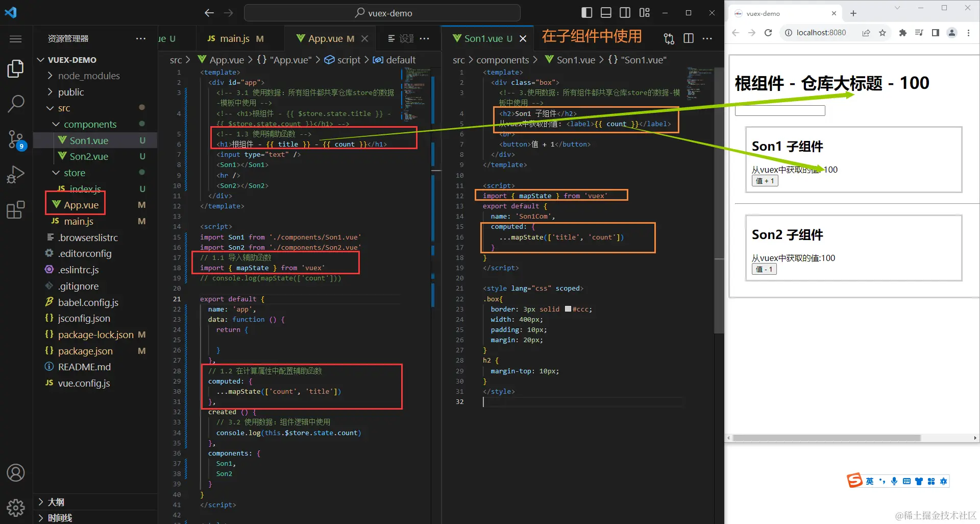
Task: Click the 值 + 1 button in browser
Action: (x=765, y=181)
